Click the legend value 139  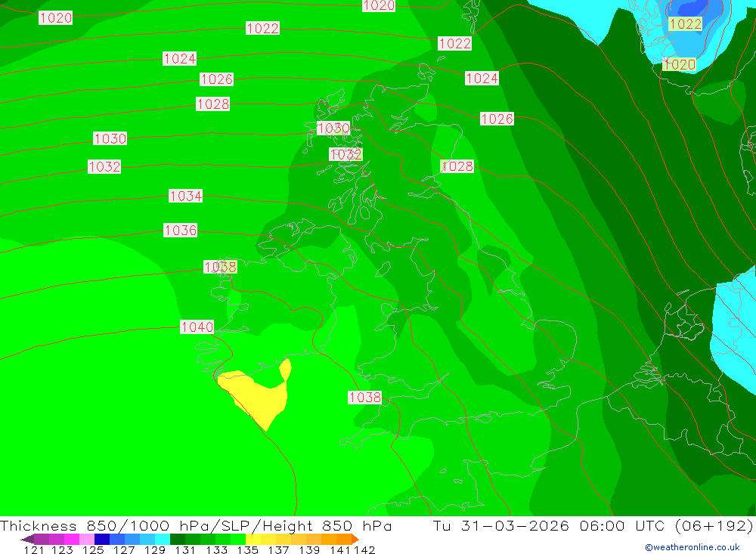[309, 549]
